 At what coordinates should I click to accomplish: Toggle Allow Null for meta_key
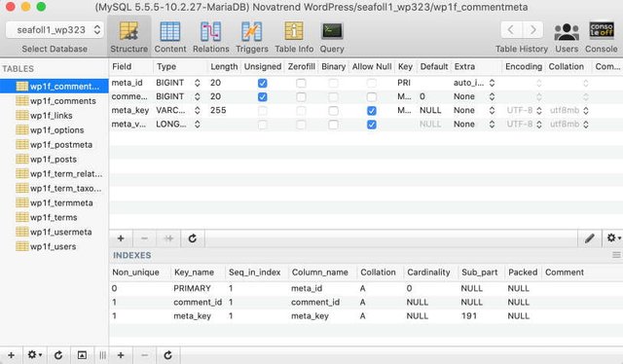372,111
